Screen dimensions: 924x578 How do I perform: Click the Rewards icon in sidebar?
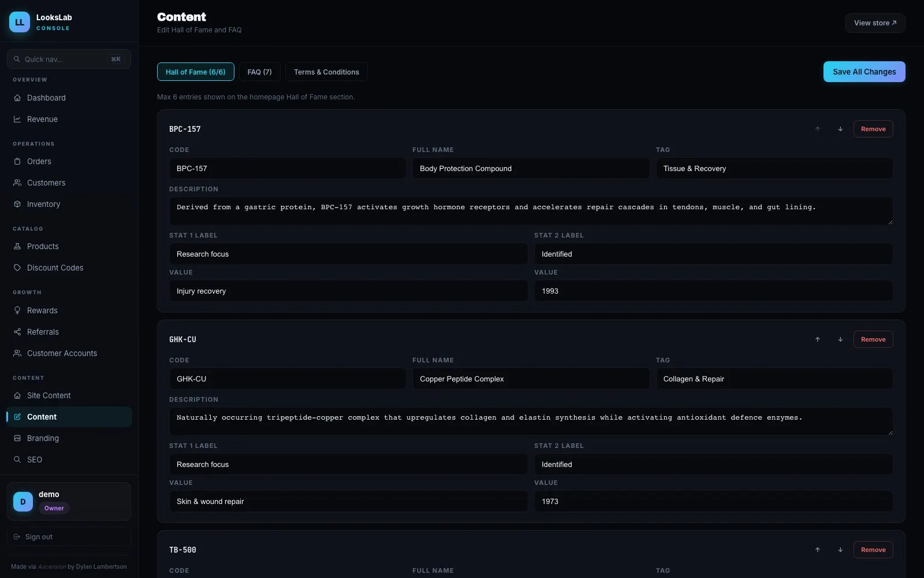coord(17,310)
